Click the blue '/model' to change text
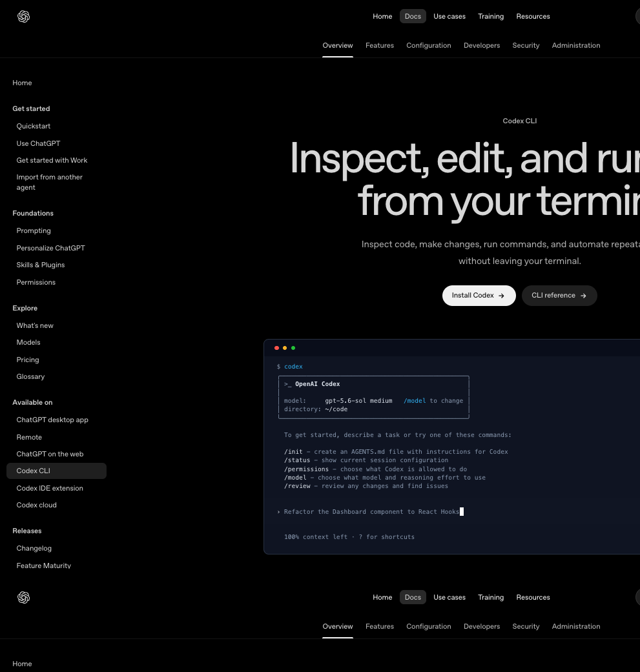Viewport: 640px width, 672px height. coord(415,401)
